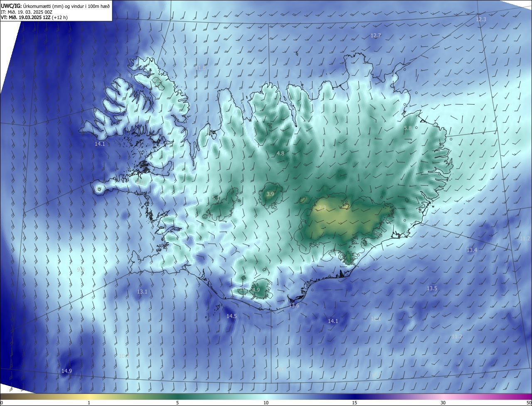Click the 13.5 value label
532x406 pixels.
pyautogui.click(x=432, y=289)
